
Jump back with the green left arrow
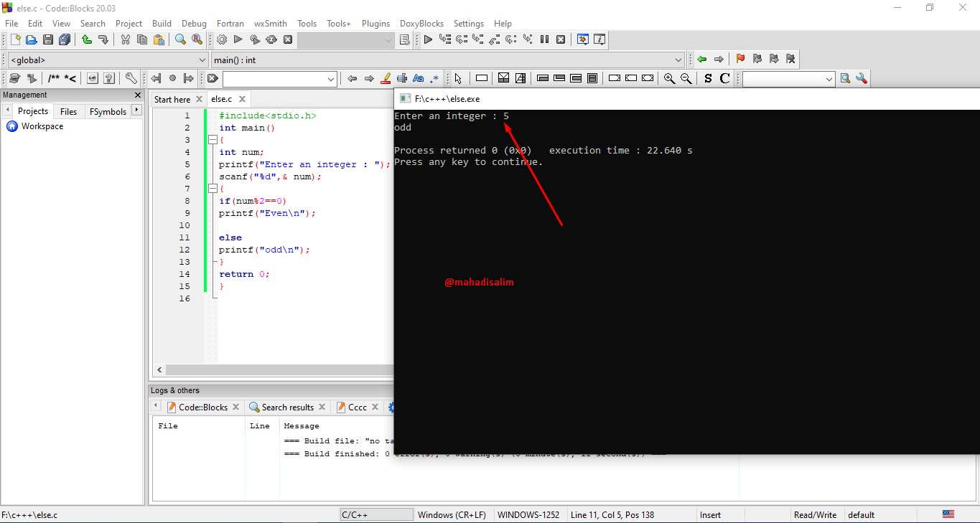point(701,60)
